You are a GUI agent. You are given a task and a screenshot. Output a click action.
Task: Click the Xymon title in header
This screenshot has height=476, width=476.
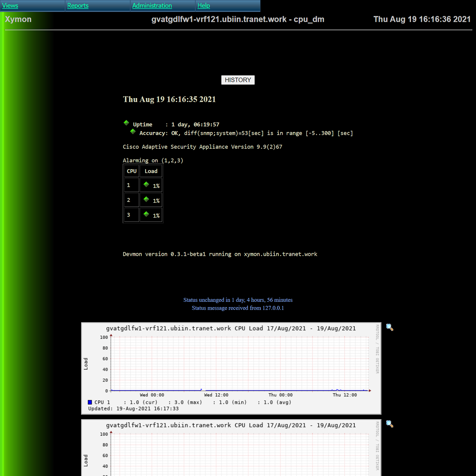(x=18, y=20)
